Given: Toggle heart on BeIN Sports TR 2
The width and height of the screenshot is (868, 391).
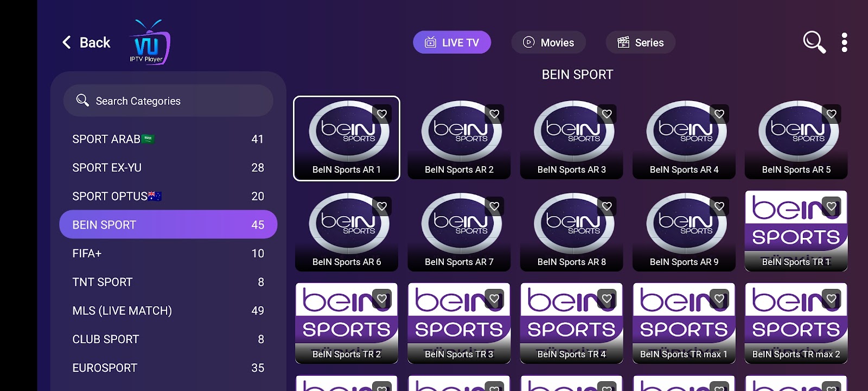Looking at the screenshot, I should coord(382,299).
